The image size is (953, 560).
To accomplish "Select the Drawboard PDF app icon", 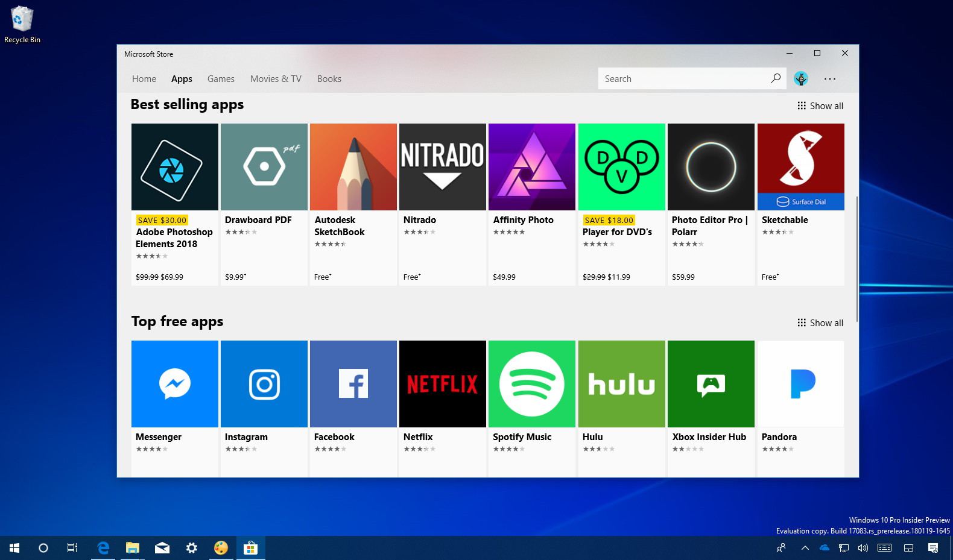I will point(264,167).
